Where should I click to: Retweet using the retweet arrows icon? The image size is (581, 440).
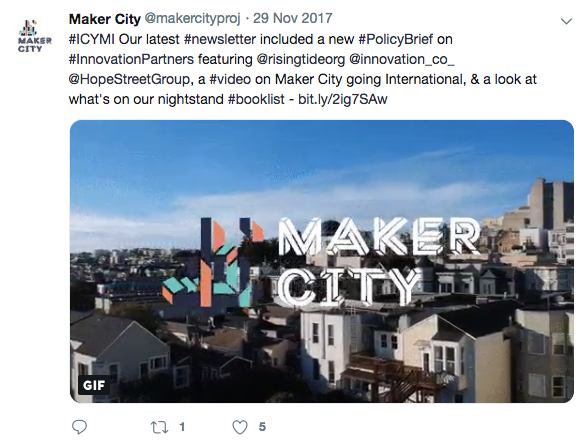[159, 427]
